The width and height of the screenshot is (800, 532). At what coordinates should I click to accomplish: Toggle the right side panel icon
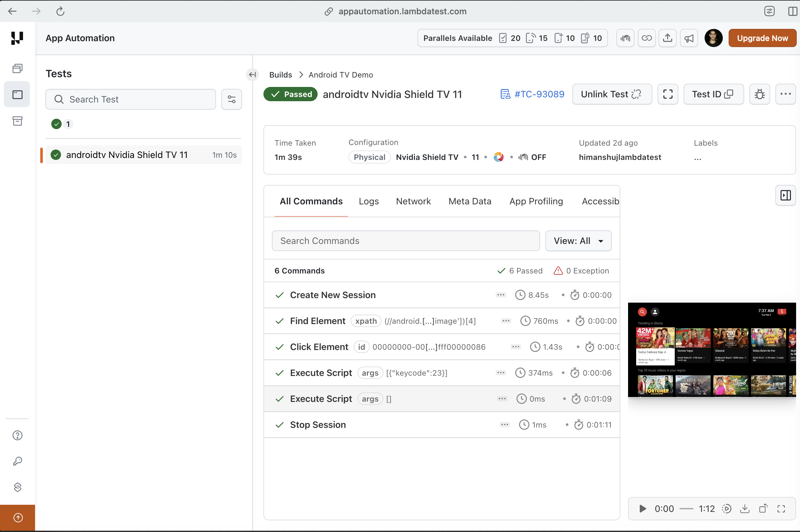tap(785, 195)
